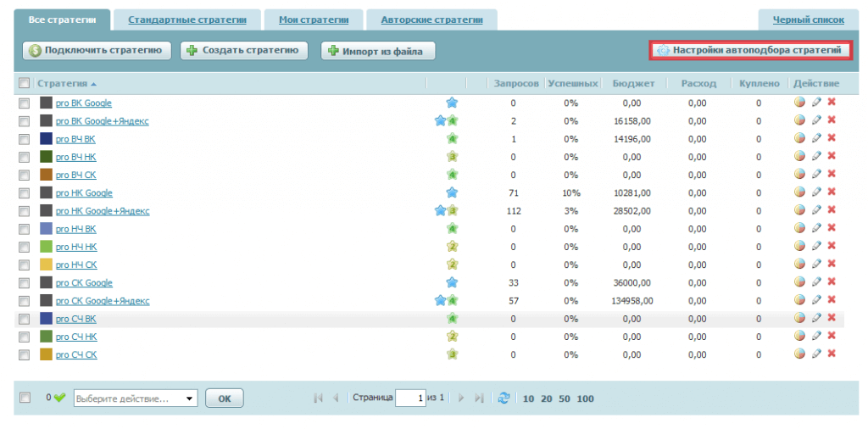Screen dimensions: 868x429
Task: Open the Черный список tab
Action: click(808, 20)
